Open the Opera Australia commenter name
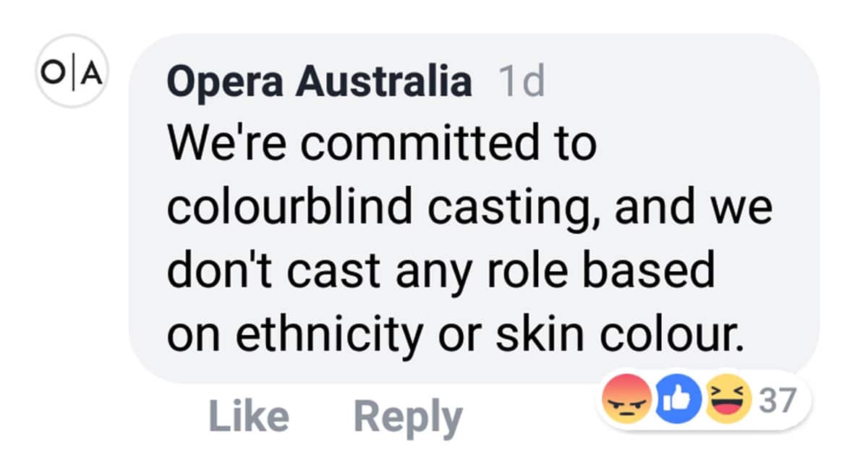Image resolution: width=868 pixels, height=452 pixels. tap(318, 82)
